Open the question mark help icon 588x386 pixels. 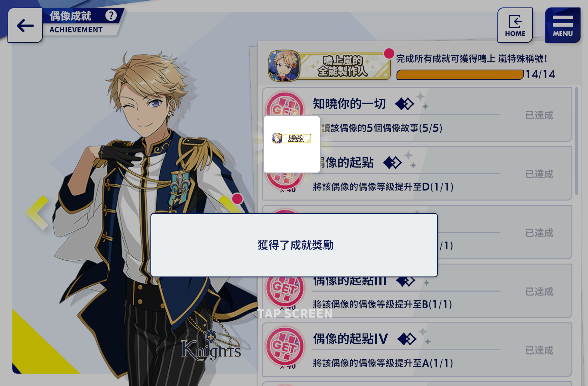point(111,16)
